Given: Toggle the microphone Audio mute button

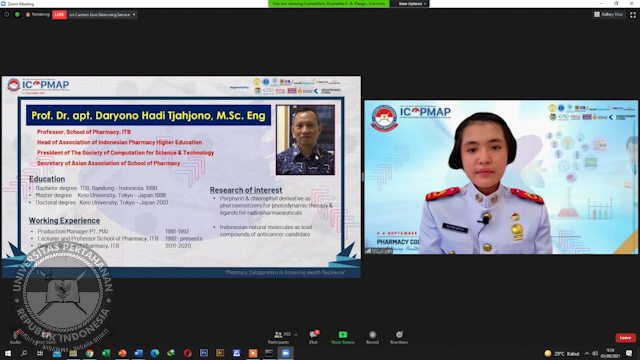Looking at the screenshot, I should 15,337.
